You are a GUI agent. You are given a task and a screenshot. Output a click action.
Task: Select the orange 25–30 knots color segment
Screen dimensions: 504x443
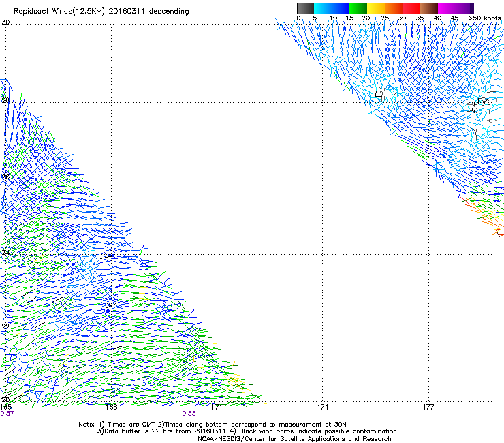(x=394, y=8)
